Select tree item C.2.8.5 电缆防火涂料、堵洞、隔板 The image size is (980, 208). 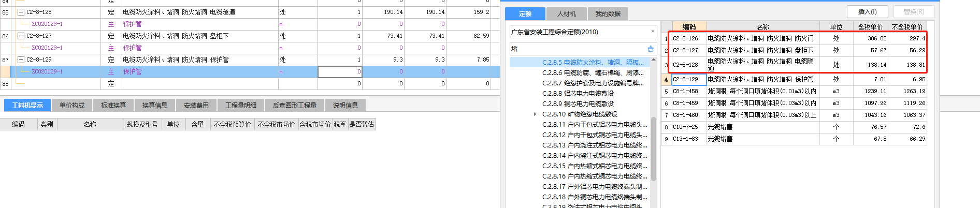click(593, 62)
